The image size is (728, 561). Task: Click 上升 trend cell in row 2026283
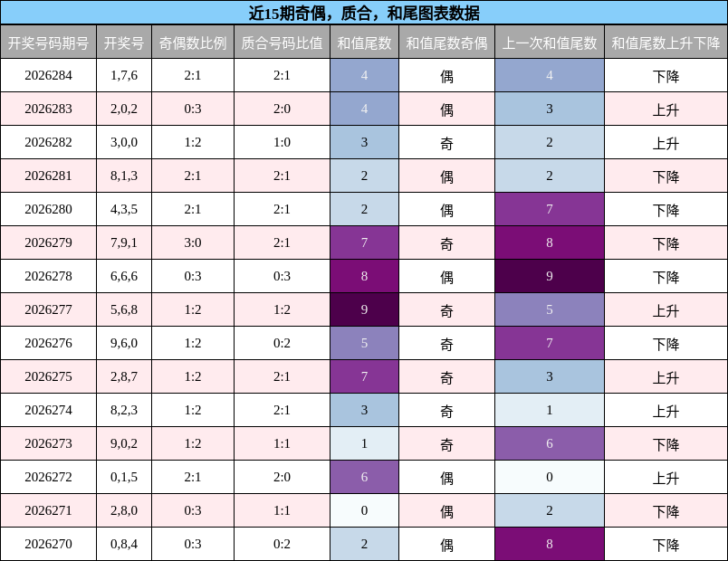coord(666,109)
